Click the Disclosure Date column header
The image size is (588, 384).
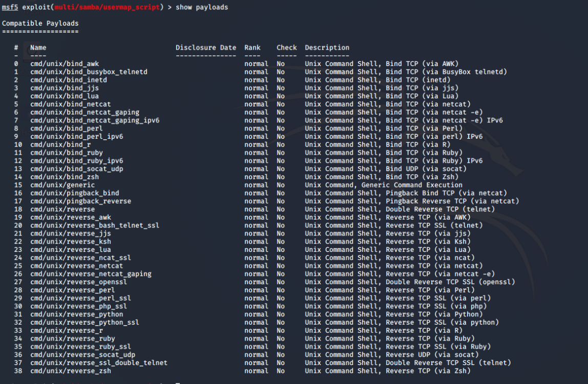(206, 48)
